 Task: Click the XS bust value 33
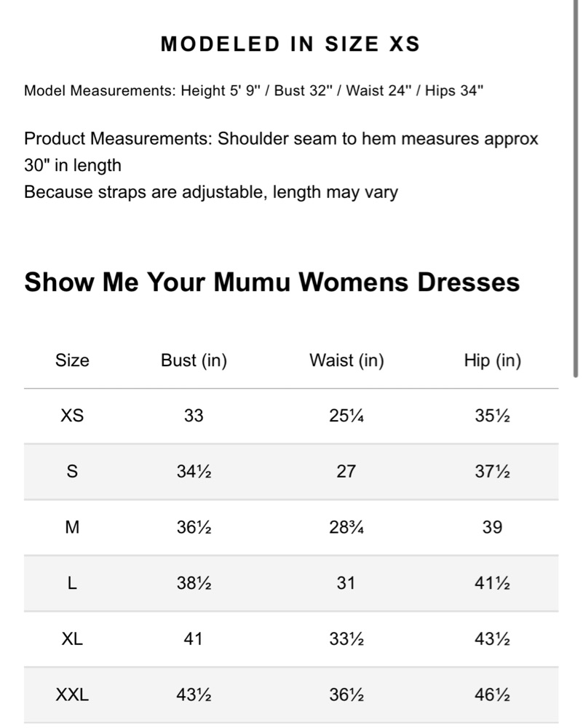point(194,416)
